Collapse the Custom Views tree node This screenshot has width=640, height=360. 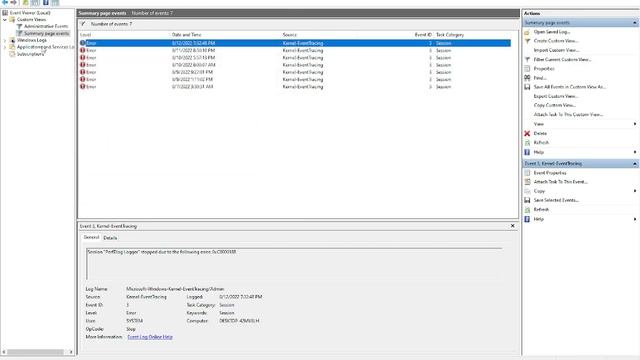click(5, 20)
